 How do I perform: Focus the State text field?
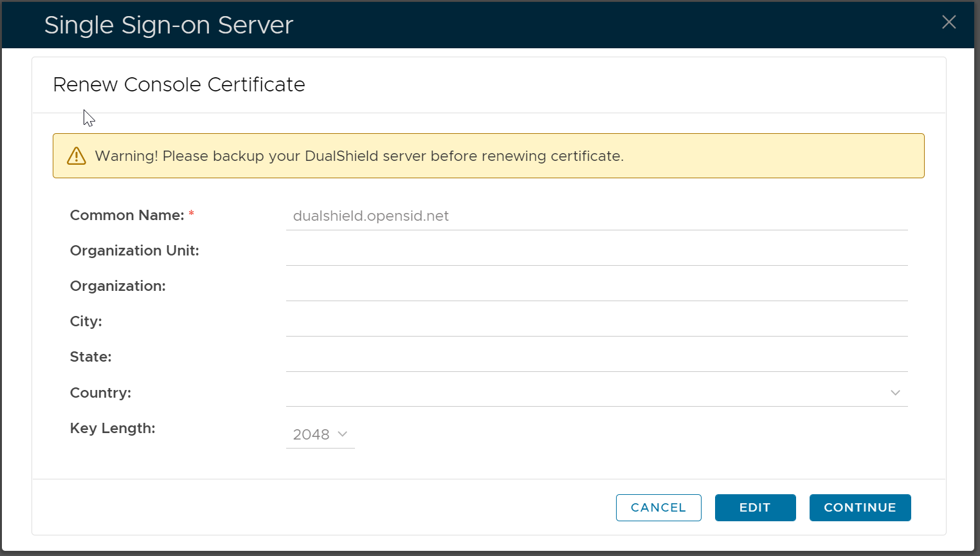pos(596,358)
